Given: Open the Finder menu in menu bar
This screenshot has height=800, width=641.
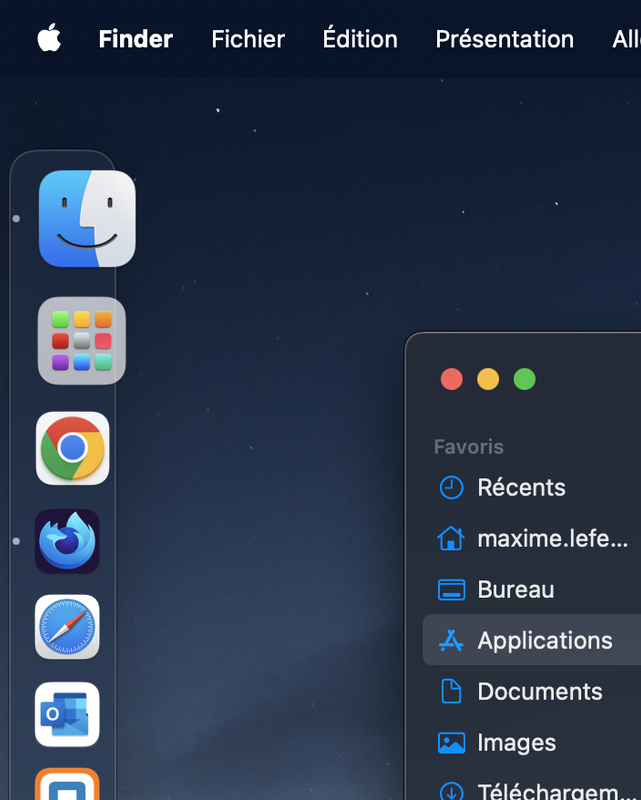Looking at the screenshot, I should coord(136,39).
